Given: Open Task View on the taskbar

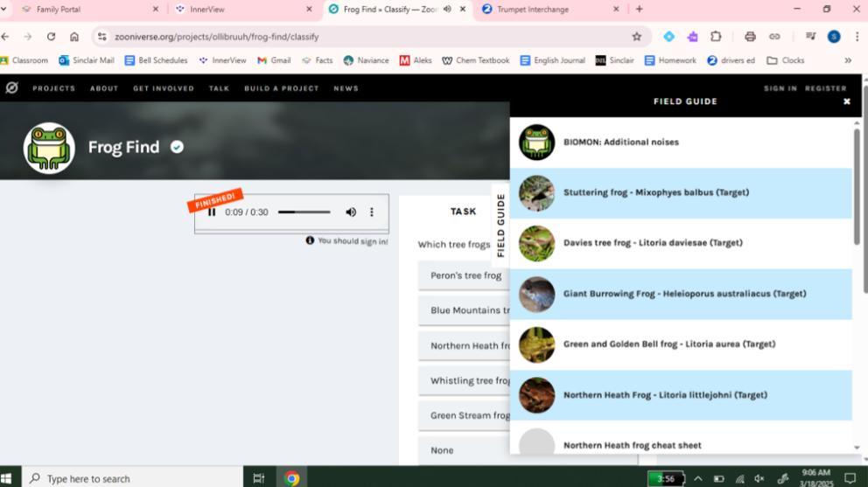Looking at the screenshot, I should tap(258, 478).
